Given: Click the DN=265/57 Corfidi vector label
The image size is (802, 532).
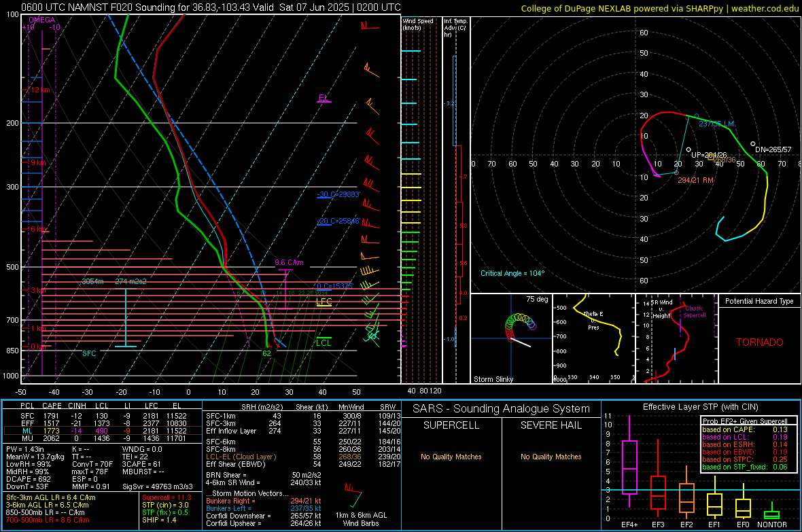Looking at the screenshot, I should click(x=773, y=149).
